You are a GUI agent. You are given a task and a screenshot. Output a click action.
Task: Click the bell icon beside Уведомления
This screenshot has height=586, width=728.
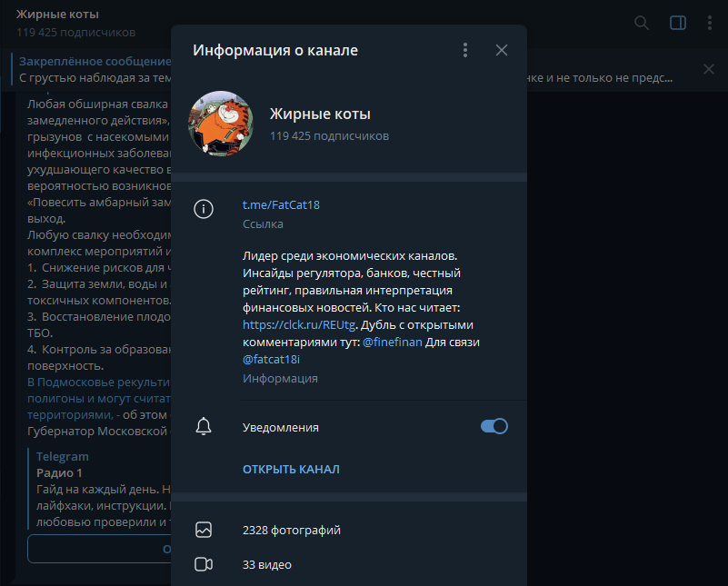pyautogui.click(x=204, y=426)
